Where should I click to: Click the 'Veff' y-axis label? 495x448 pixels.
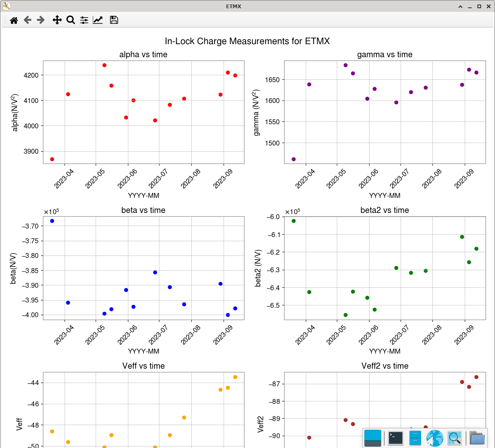19,424
